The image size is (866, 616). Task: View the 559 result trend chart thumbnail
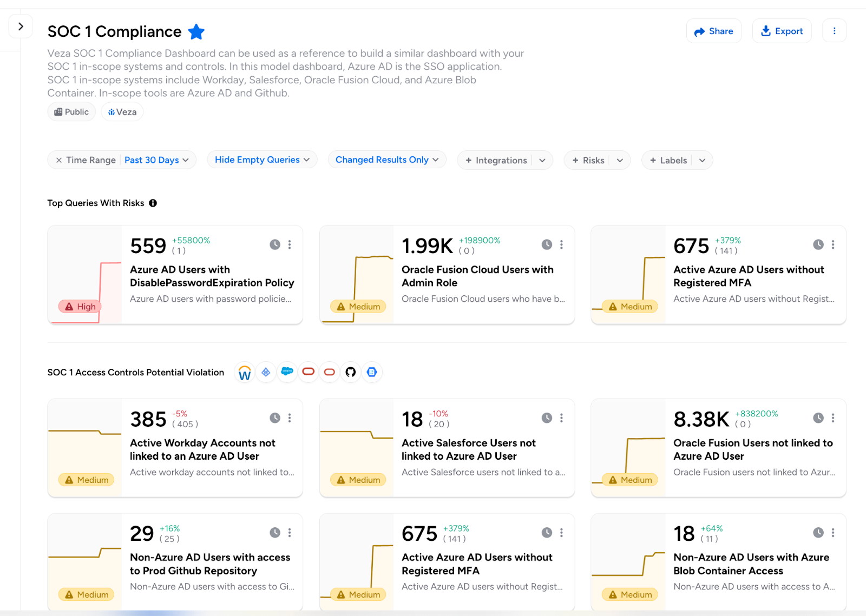(85, 275)
